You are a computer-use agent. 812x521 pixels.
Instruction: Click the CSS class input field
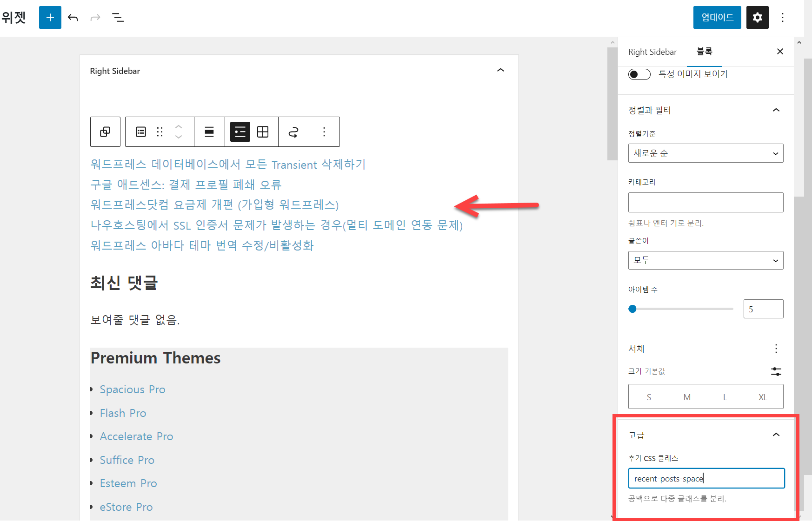[706, 478]
